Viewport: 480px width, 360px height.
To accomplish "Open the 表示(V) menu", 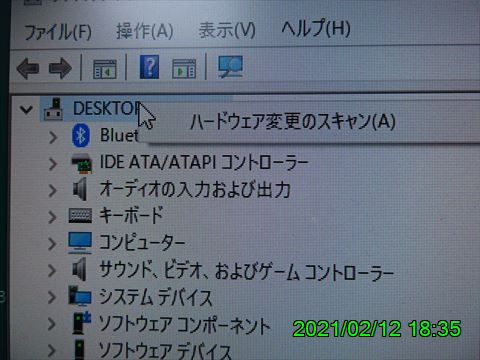I will point(227,30).
